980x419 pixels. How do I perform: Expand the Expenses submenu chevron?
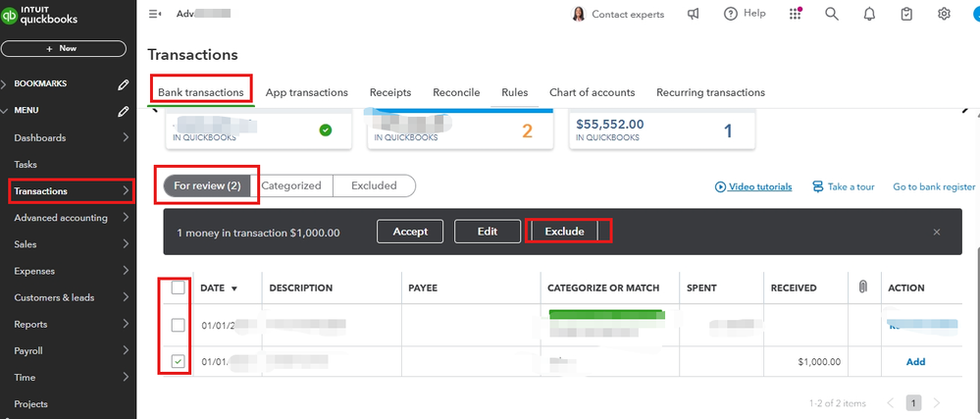coord(126,271)
